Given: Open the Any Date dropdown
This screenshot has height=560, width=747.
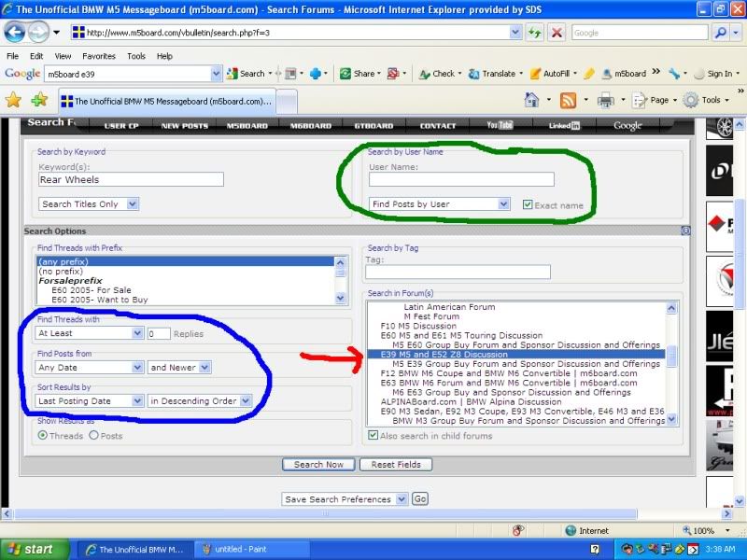Looking at the screenshot, I should coord(89,367).
